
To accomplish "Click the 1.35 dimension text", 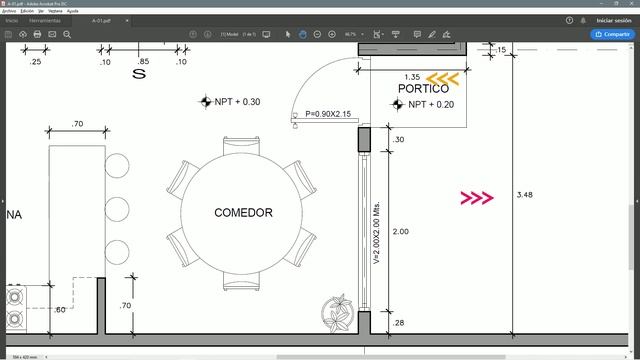I will 412,77.
